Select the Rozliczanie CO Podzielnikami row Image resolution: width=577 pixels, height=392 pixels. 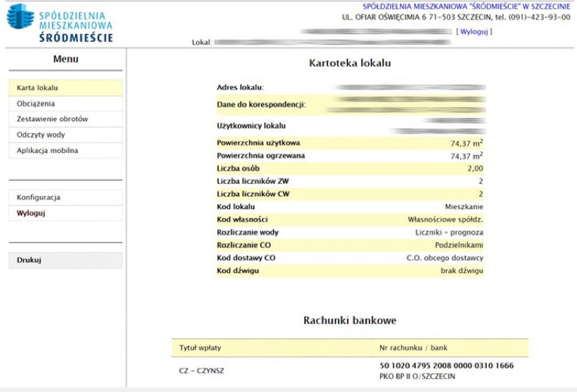350,245
